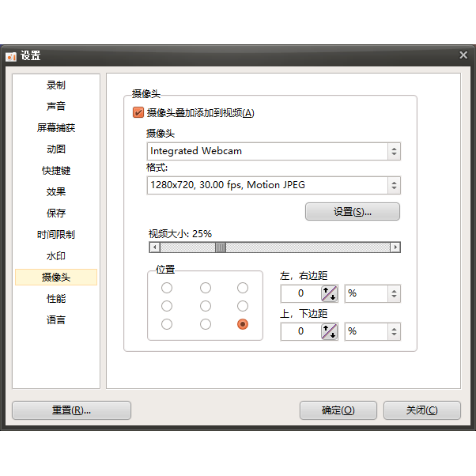The height and width of the screenshot is (476, 476).
Task: Select the highlighted 摄像头 sidebar item
Action: (x=56, y=278)
